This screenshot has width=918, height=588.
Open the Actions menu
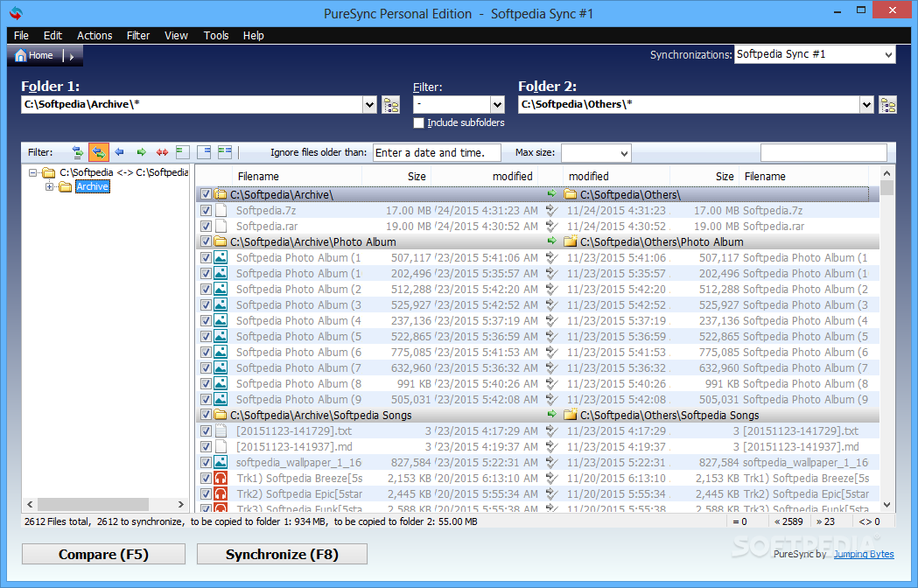(95, 36)
